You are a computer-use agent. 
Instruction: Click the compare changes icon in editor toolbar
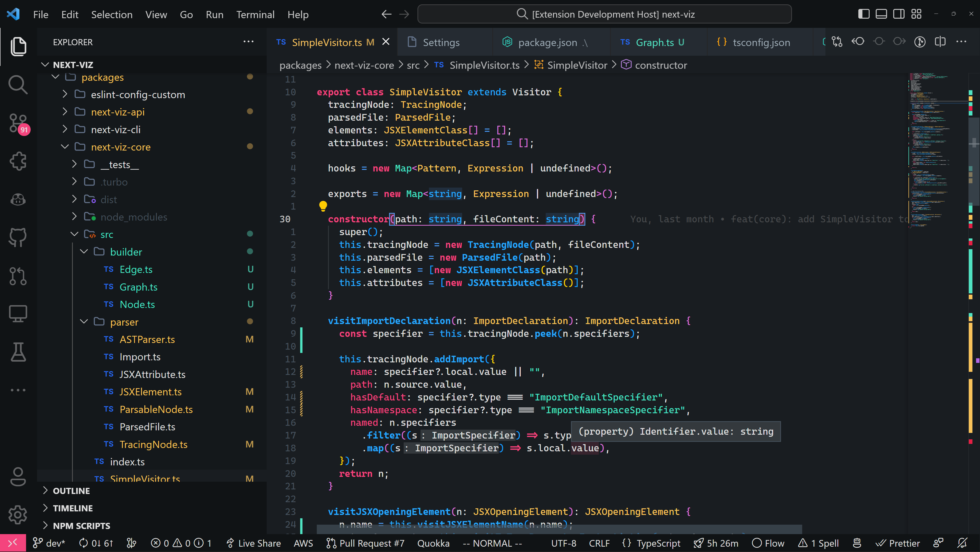[x=837, y=42]
